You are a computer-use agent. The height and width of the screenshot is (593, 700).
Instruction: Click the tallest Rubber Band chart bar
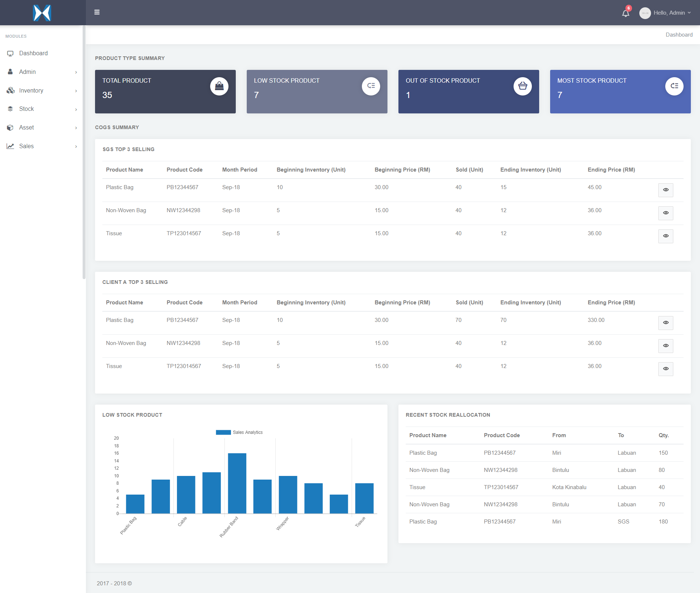[237, 483]
